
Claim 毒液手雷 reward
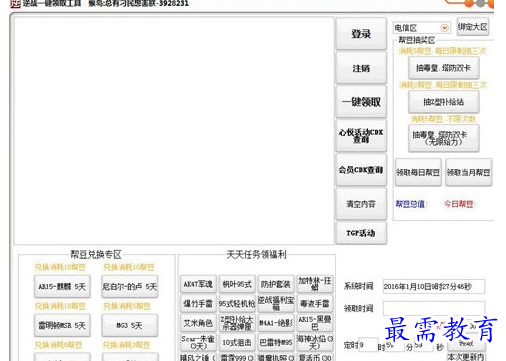coord(315,303)
